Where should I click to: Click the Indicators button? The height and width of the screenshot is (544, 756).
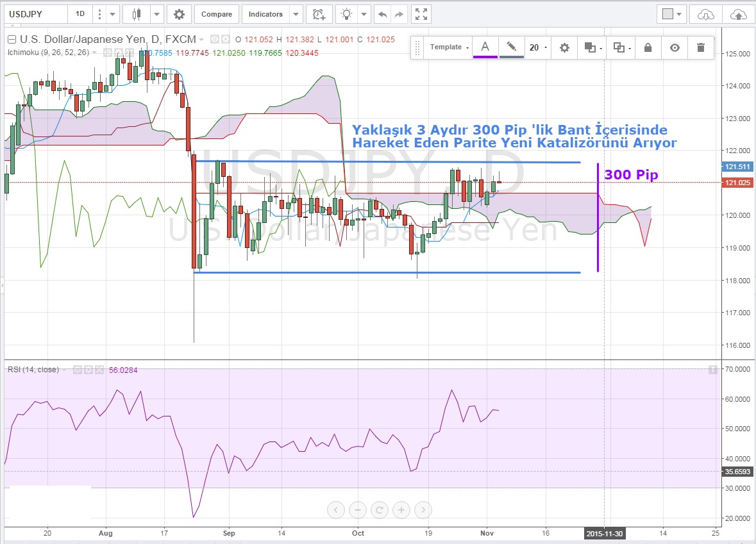pos(265,14)
